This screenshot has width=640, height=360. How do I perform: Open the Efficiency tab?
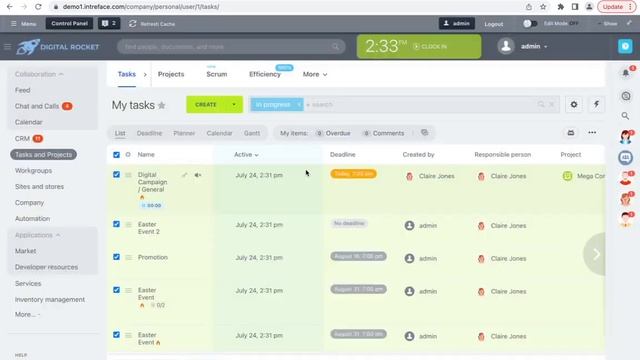[265, 74]
